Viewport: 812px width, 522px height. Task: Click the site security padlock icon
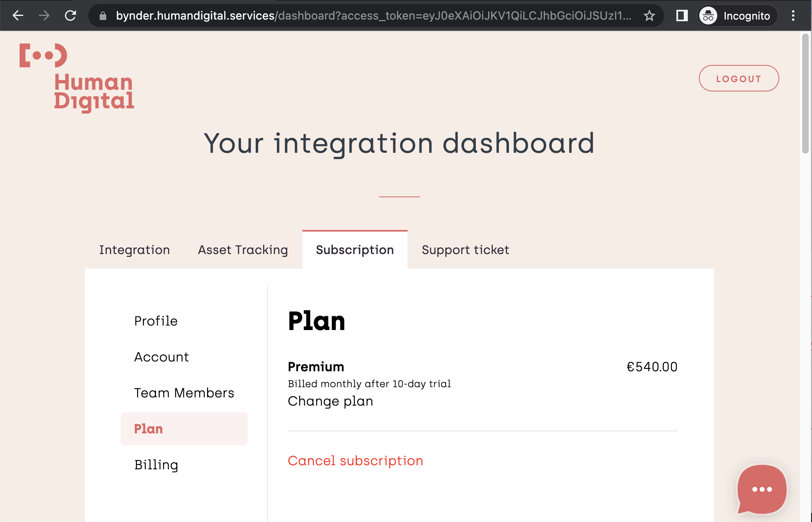pyautogui.click(x=102, y=16)
